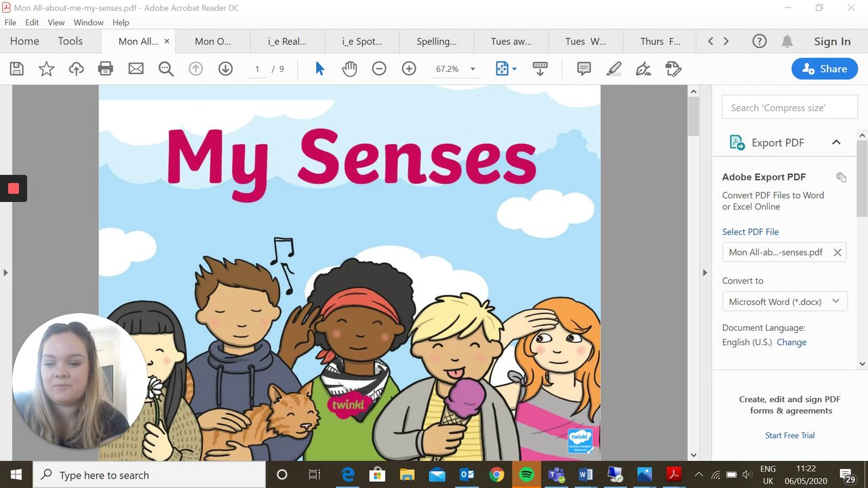This screenshot has height=488, width=868.
Task: Activate the Hand pan tool
Action: point(349,68)
